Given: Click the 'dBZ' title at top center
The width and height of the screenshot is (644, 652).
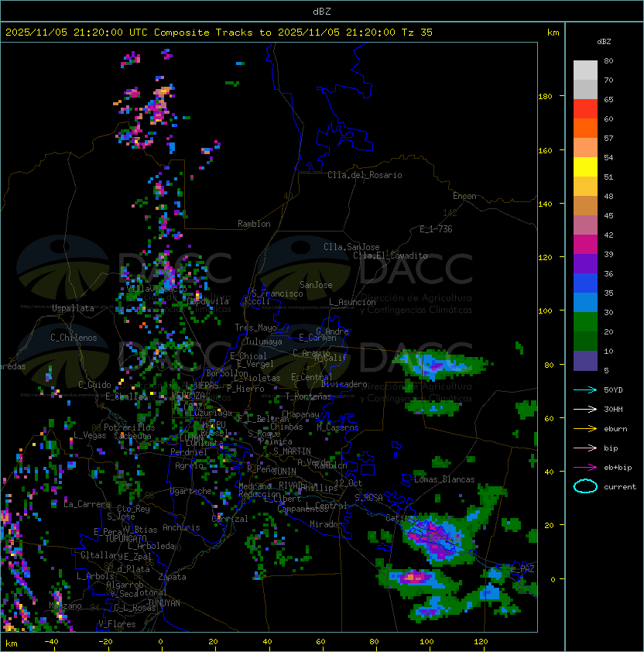Looking at the screenshot, I should (322, 11).
